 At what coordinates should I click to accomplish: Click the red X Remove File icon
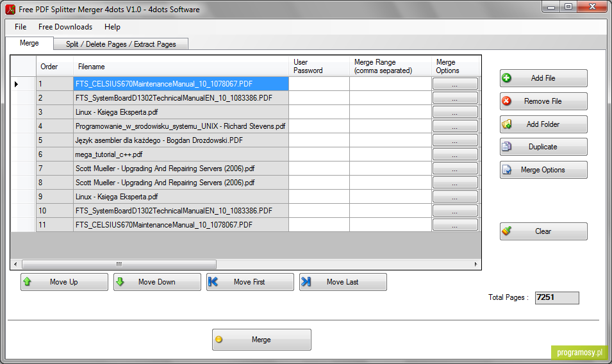click(x=507, y=101)
